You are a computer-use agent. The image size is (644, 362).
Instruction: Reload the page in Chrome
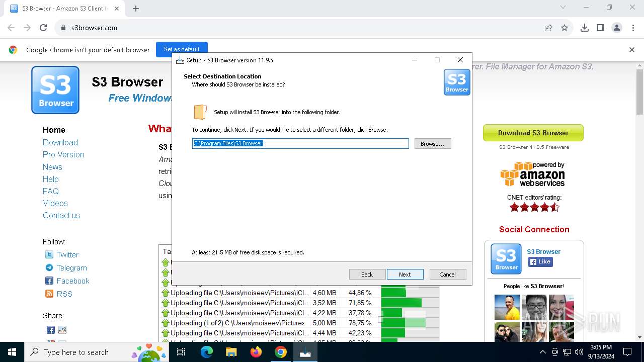coord(43,28)
